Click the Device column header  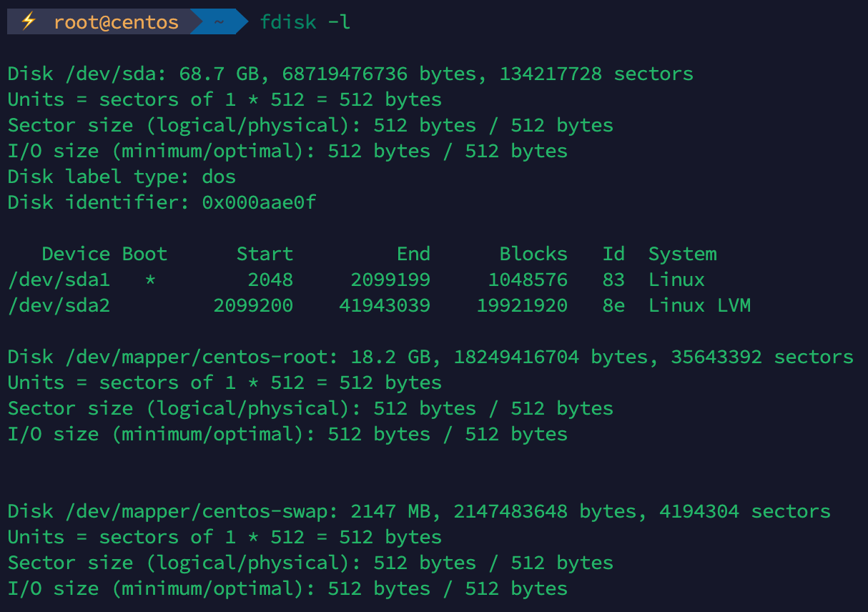[76, 254]
